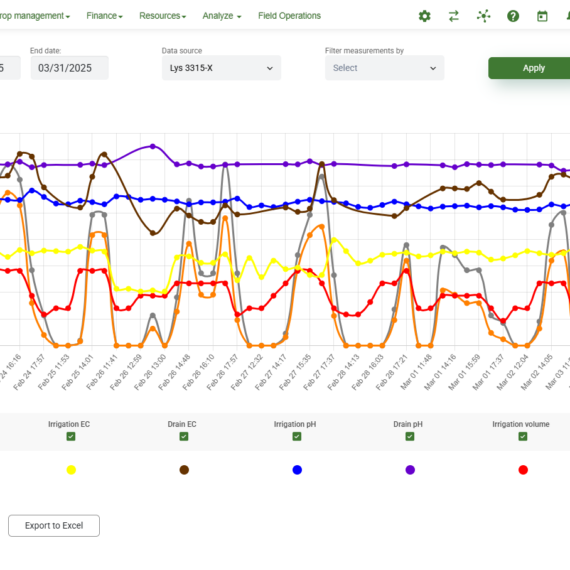Click Export to Excel button
Viewport: 570px width, 570px height.
(54, 526)
